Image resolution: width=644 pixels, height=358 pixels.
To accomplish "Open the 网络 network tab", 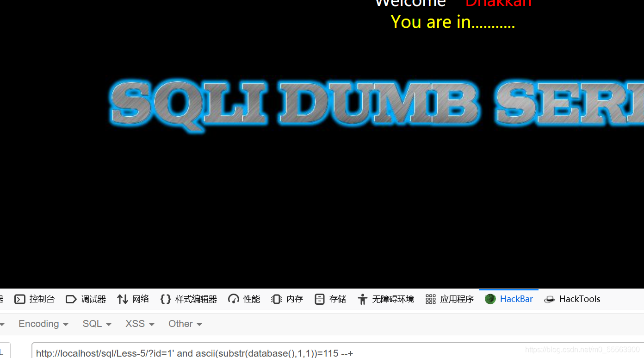I will click(x=133, y=299).
